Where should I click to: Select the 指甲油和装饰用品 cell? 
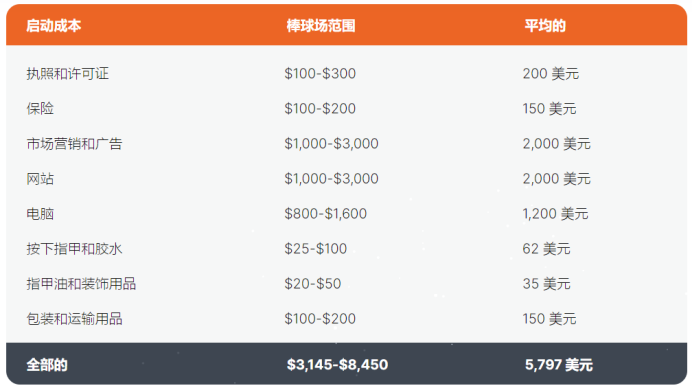pos(81,283)
